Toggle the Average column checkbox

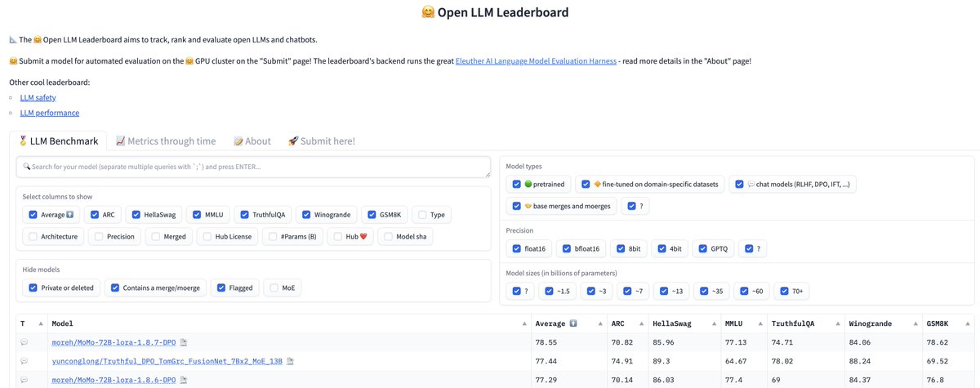(33, 215)
